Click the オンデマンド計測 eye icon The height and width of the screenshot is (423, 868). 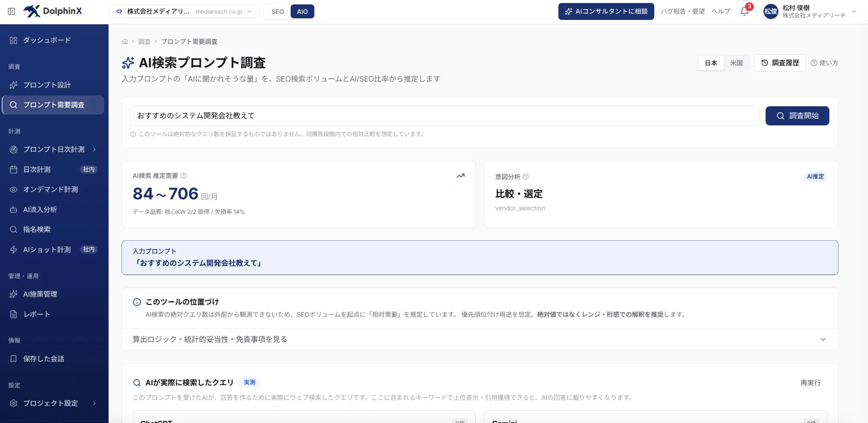[13, 190]
